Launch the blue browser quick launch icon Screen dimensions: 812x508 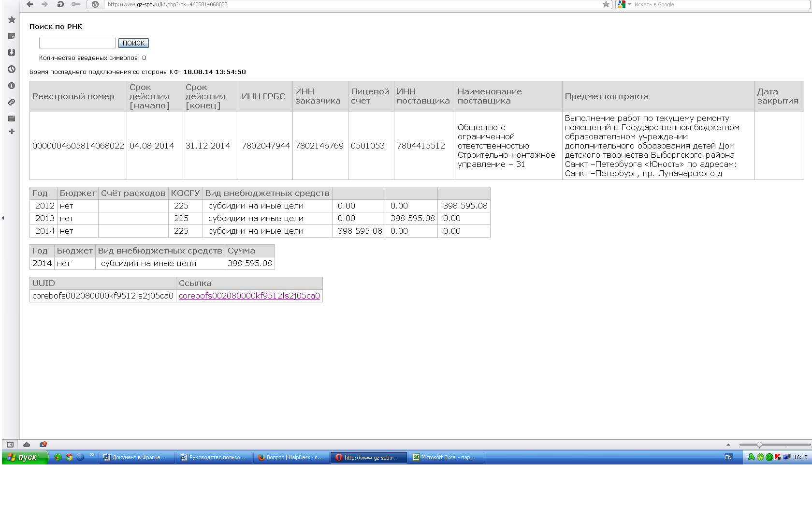point(80,457)
